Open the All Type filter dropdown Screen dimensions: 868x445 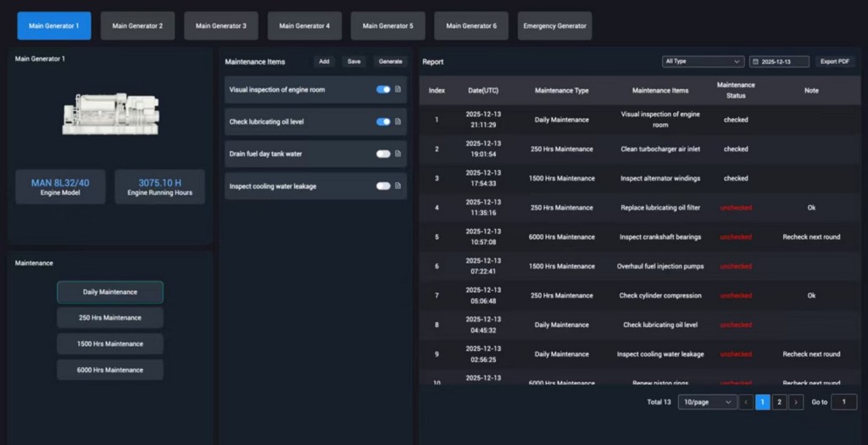click(x=703, y=62)
